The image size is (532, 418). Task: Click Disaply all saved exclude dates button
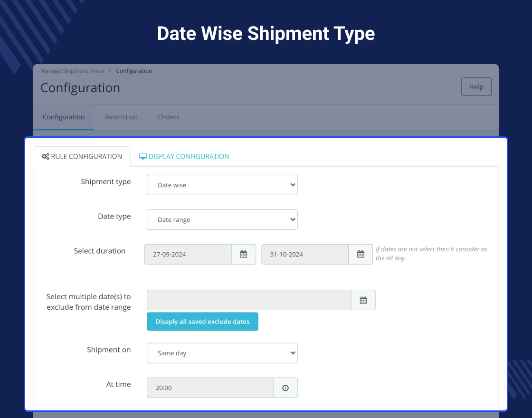pyautogui.click(x=202, y=322)
